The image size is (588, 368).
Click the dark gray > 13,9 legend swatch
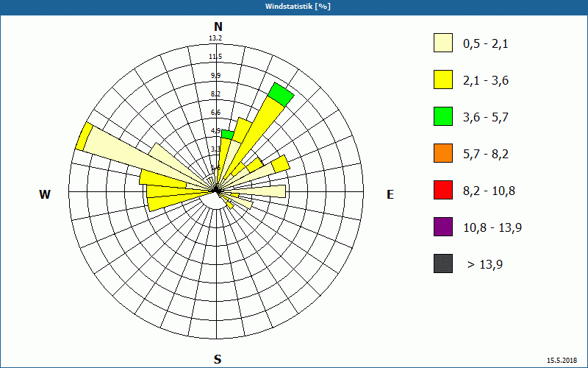443,263
